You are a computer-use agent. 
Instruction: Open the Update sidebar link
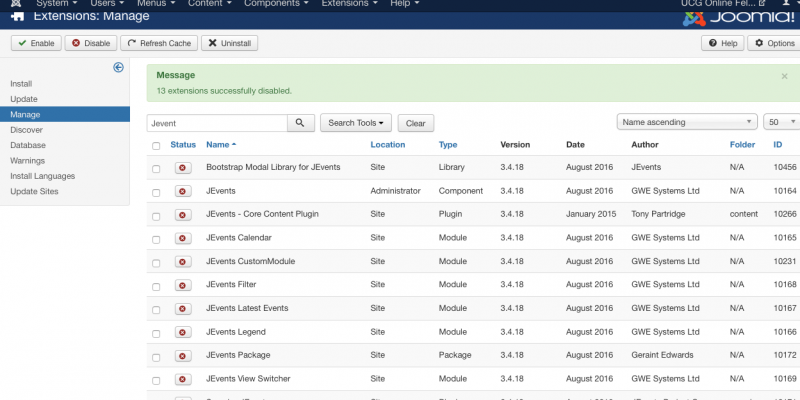pos(24,99)
